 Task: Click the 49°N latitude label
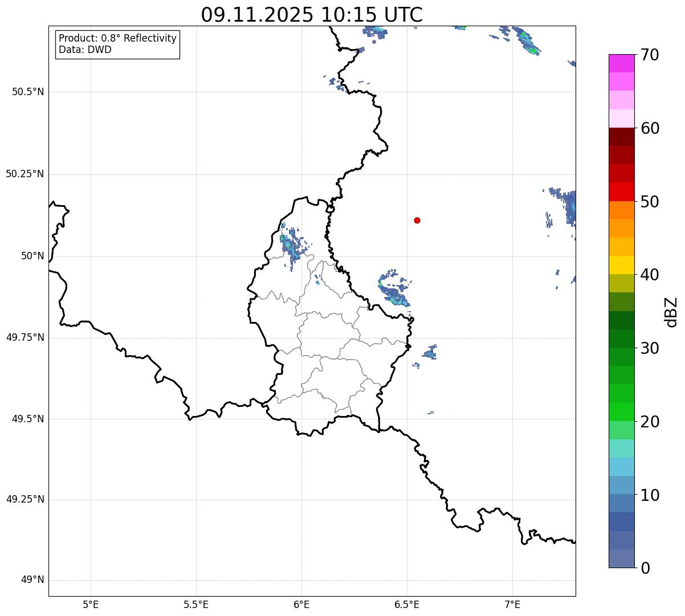[x=32, y=580]
